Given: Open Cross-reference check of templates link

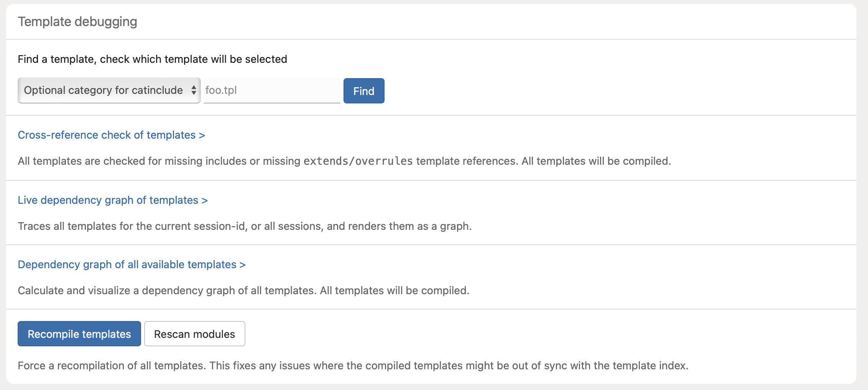Looking at the screenshot, I should pyautogui.click(x=107, y=135).
